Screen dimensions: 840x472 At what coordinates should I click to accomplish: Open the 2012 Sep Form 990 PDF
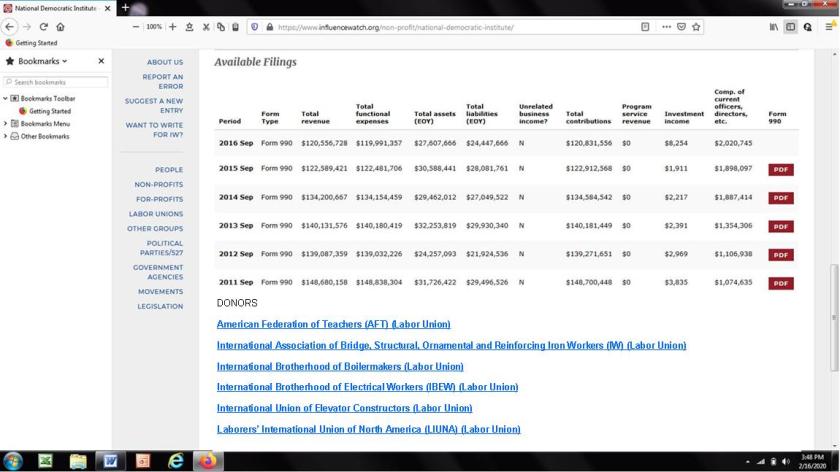pyautogui.click(x=781, y=255)
